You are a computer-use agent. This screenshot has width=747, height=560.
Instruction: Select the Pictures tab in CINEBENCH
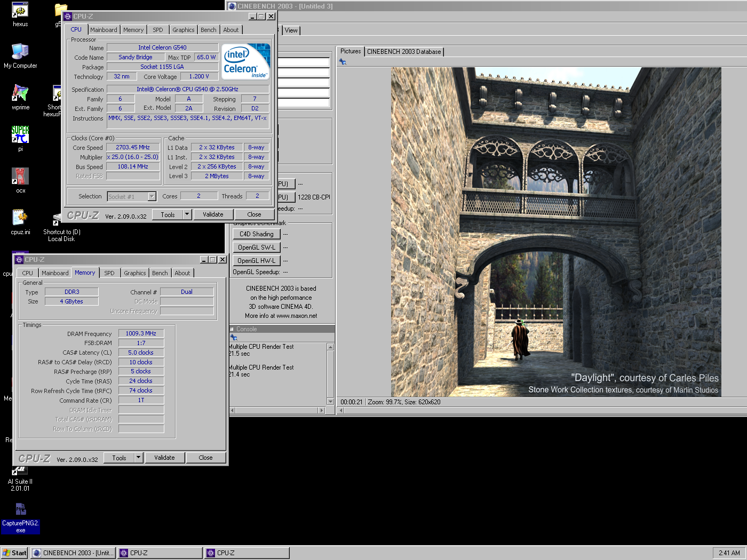tap(351, 51)
